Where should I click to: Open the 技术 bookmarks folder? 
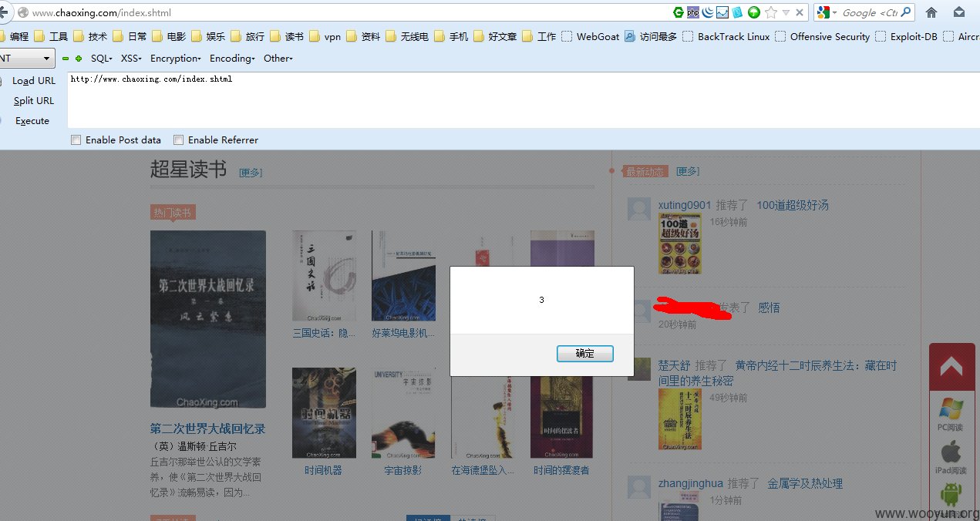pos(90,36)
